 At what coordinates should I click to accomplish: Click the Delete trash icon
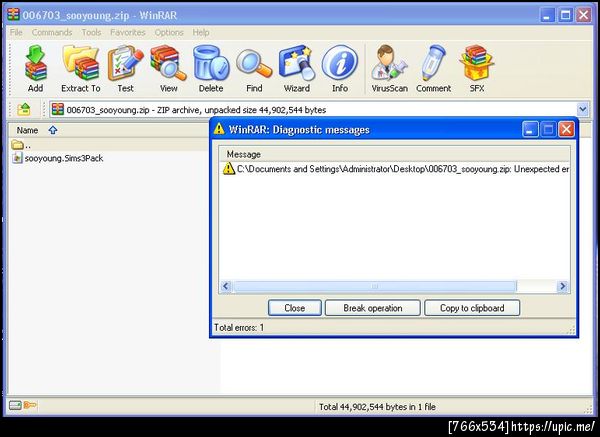(211, 63)
